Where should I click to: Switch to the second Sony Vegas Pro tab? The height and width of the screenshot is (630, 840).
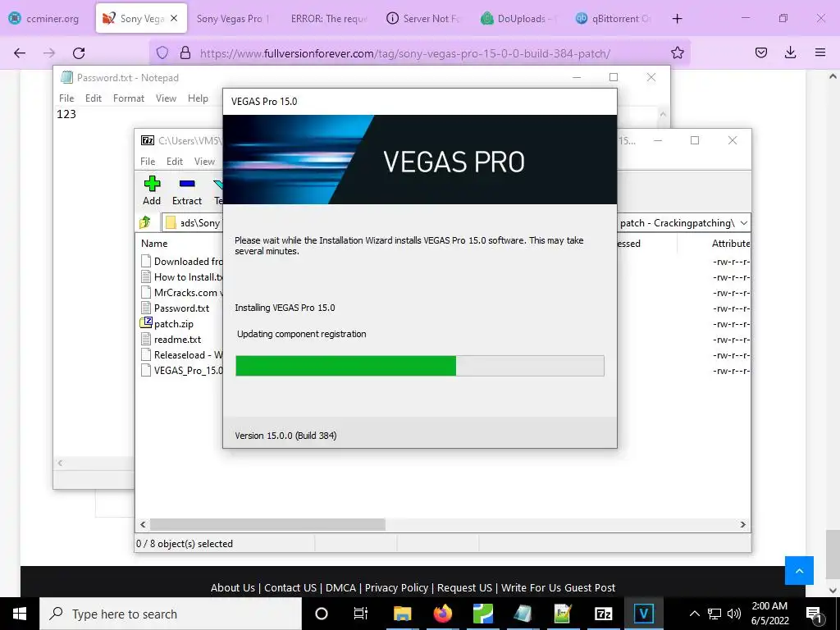[x=231, y=19]
